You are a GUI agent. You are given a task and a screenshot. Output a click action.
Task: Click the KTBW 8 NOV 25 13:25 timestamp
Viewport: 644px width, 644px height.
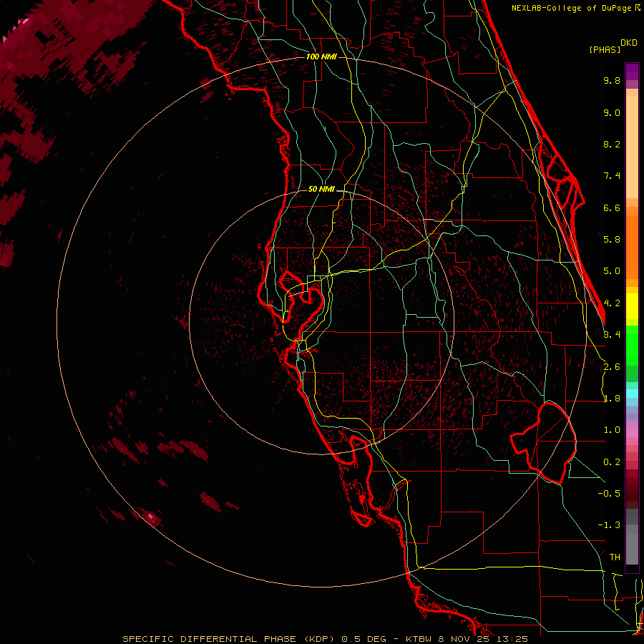tap(467, 639)
